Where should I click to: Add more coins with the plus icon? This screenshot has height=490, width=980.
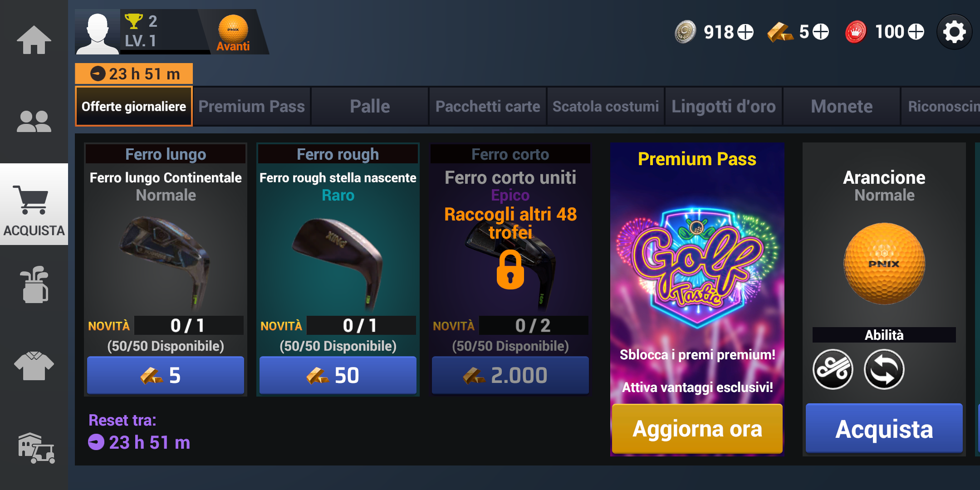tap(745, 32)
